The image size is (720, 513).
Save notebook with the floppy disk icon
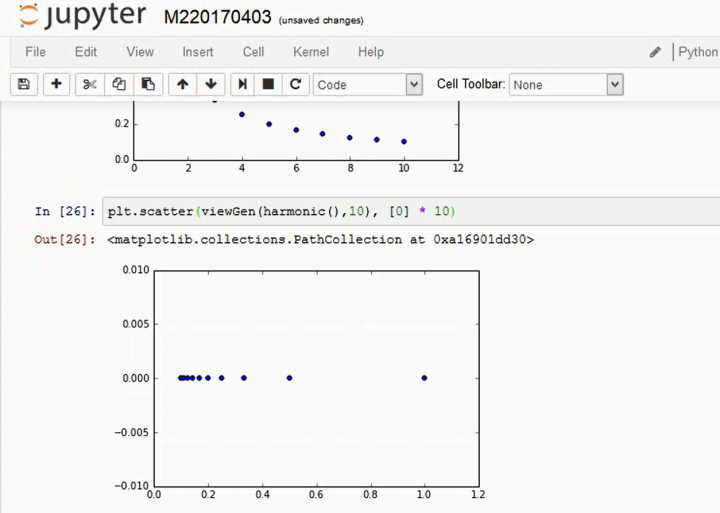[24, 85]
